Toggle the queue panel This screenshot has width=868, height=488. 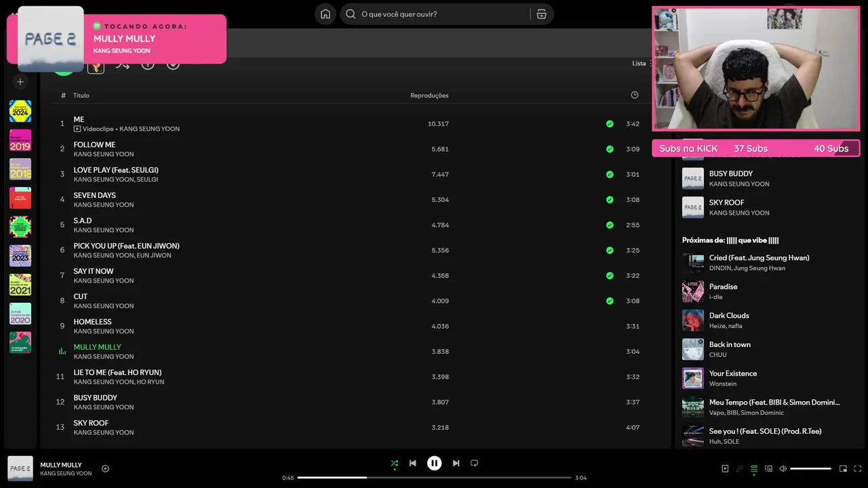click(753, 468)
